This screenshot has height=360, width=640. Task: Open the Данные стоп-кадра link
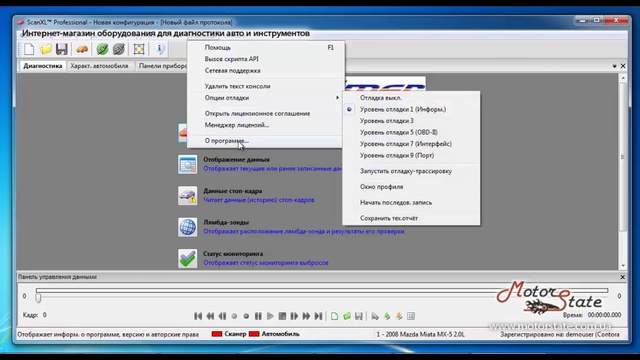233,191
